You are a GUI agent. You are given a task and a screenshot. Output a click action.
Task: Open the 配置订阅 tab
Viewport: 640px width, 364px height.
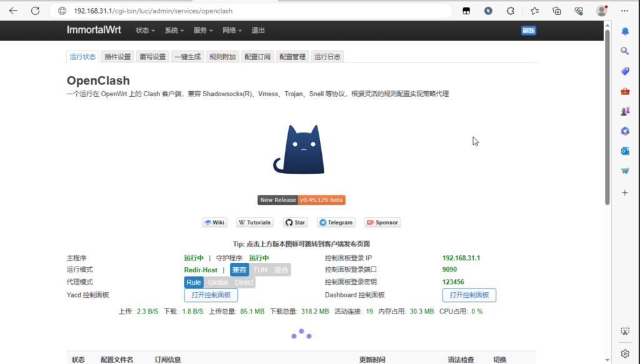[x=257, y=57]
